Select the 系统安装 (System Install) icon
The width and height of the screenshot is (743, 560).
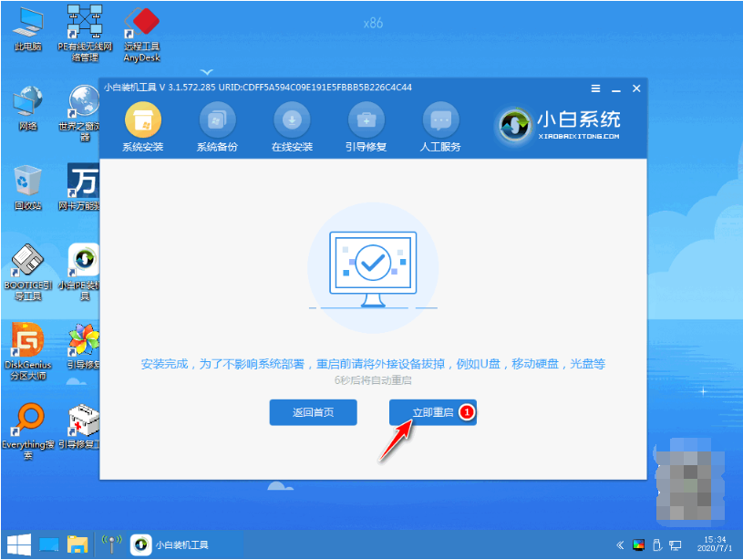pos(145,126)
